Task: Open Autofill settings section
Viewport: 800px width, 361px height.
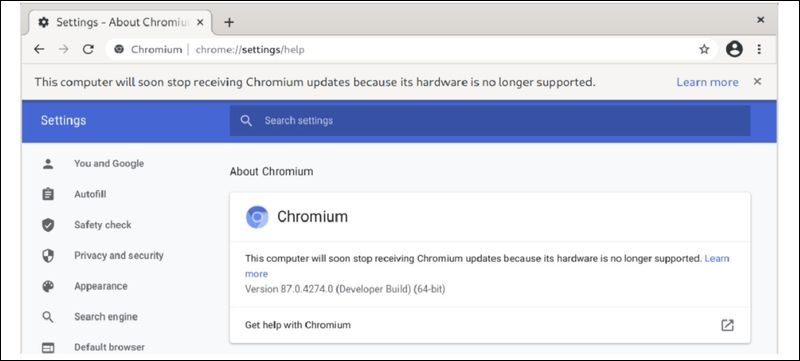Action: pos(90,194)
